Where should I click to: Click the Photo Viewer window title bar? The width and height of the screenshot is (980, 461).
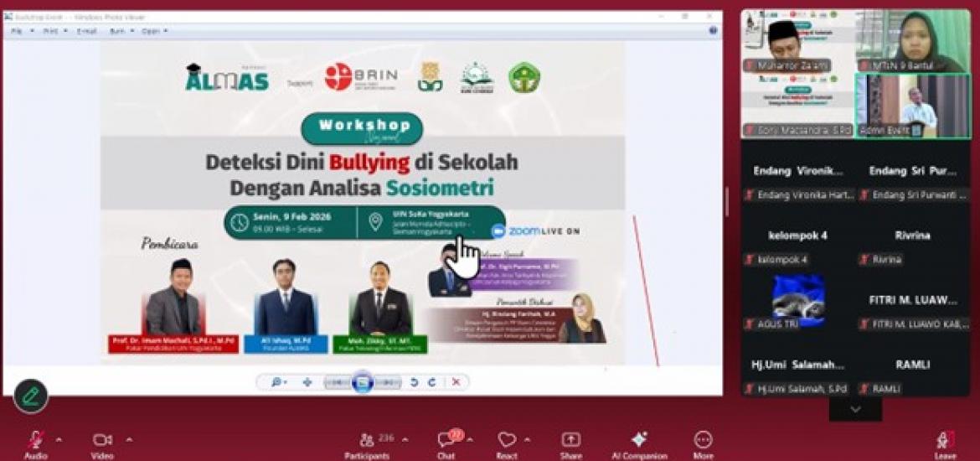pos(363,16)
